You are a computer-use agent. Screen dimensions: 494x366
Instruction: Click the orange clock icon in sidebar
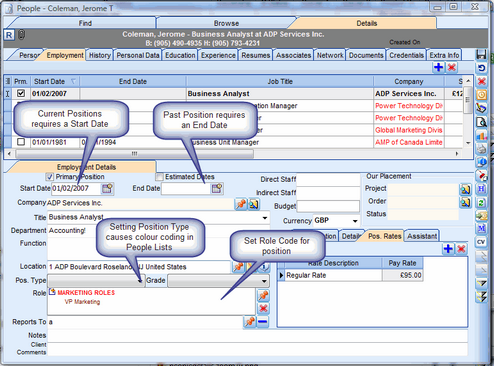pos(481,95)
